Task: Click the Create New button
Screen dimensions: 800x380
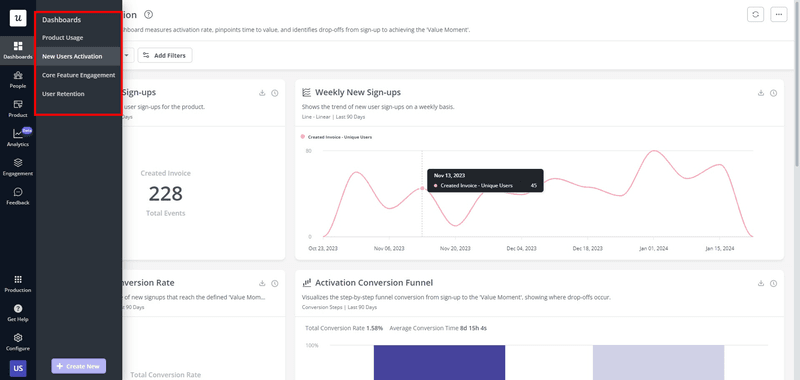Action: [79, 366]
